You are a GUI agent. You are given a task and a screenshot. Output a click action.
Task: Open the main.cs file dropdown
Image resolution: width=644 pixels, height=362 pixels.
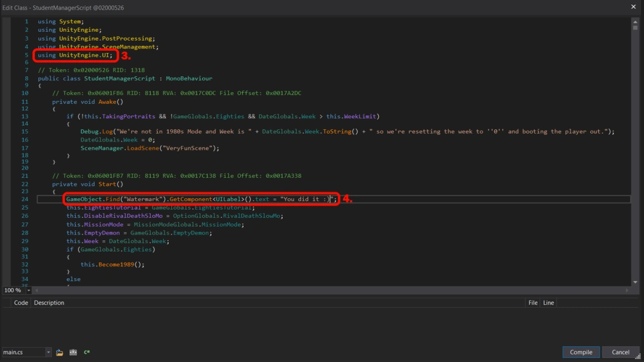pos(48,352)
